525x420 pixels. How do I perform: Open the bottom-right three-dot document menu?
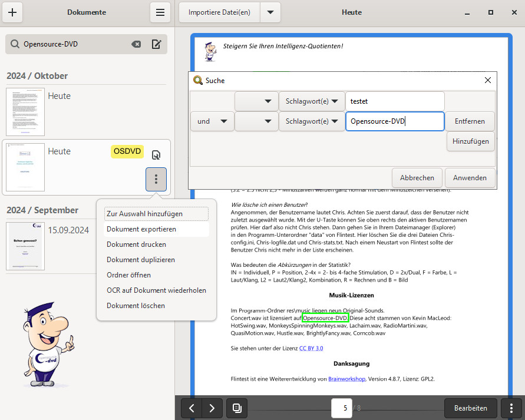(511, 408)
